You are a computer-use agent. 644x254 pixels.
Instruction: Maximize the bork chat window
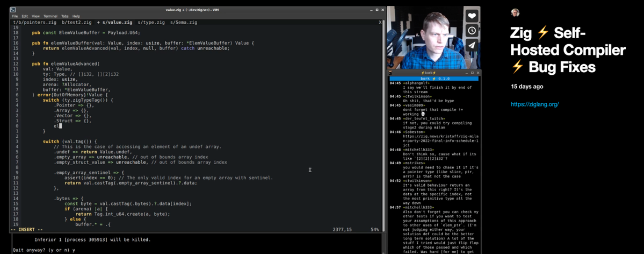coord(472,73)
